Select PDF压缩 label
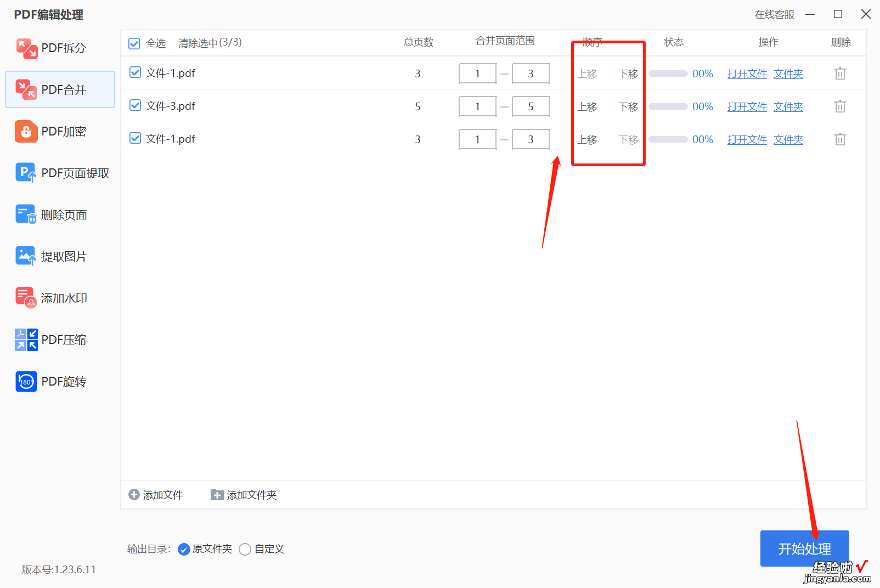Viewport: 880px width, 588px height. pyautogui.click(x=64, y=340)
